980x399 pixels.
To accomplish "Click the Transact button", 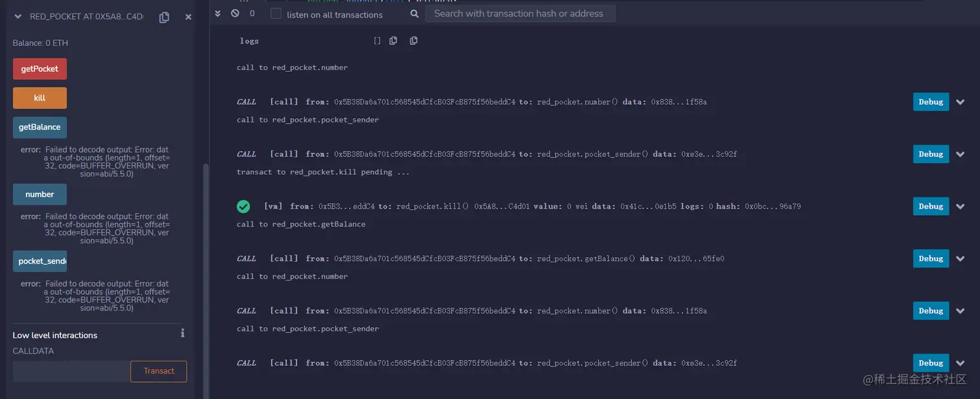I will click(x=159, y=371).
